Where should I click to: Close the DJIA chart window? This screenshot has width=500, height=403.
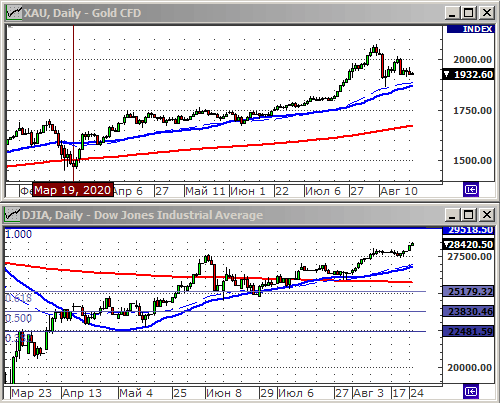[486, 215]
